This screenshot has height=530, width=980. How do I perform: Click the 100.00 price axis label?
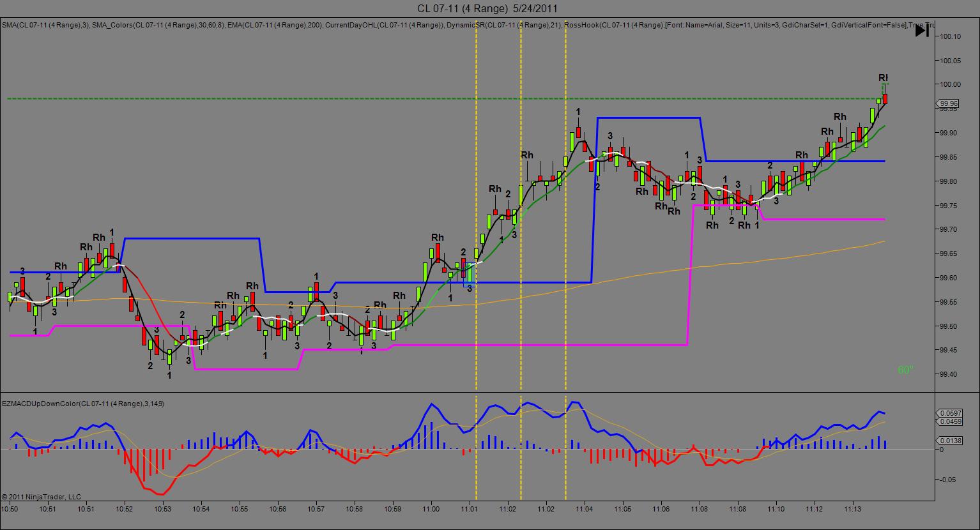(951, 84)
